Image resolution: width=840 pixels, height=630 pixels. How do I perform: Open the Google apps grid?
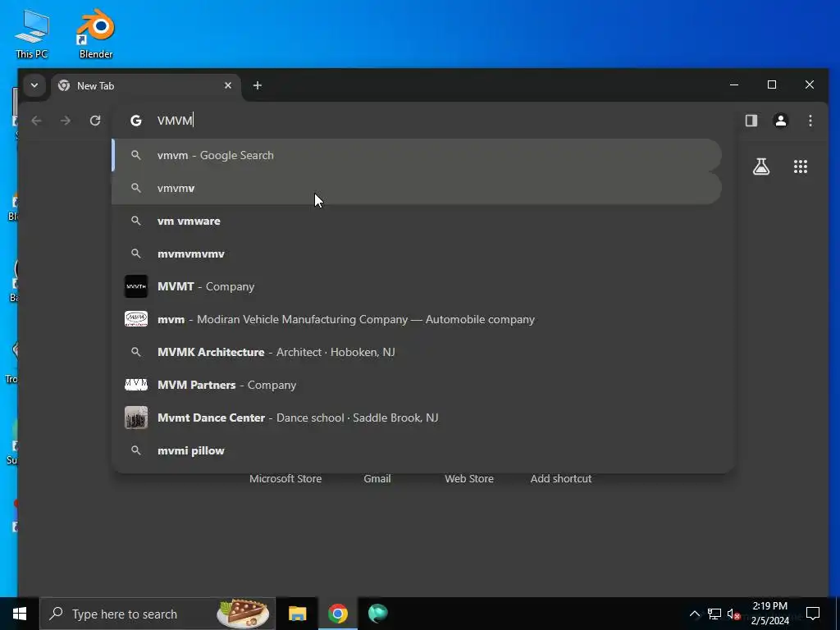tap(801, 167)
